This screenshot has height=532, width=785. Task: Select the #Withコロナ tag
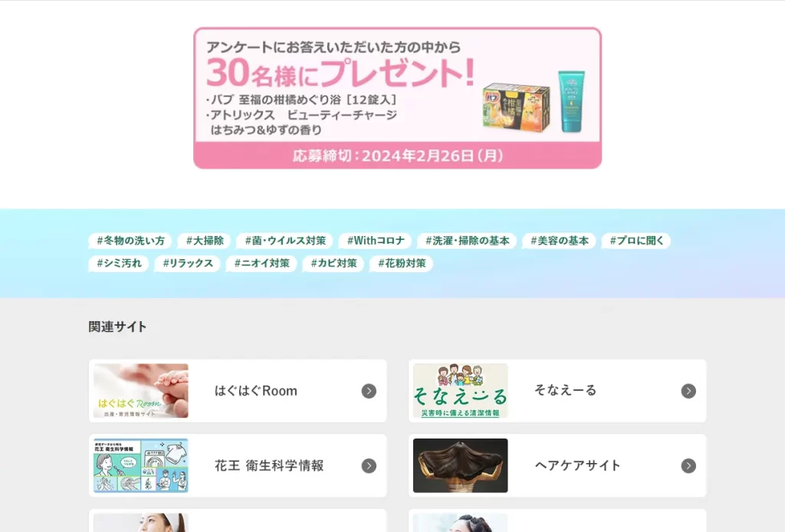tap(376, 241)
